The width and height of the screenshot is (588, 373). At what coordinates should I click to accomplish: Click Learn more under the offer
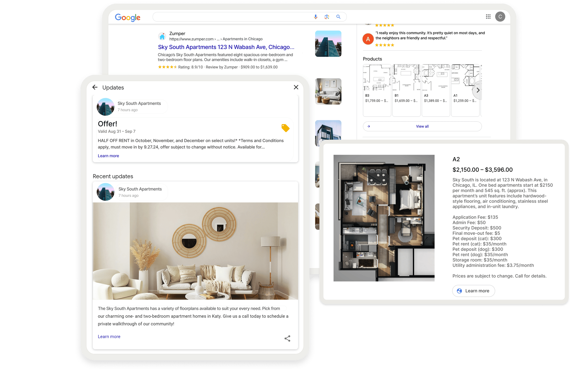108,156
